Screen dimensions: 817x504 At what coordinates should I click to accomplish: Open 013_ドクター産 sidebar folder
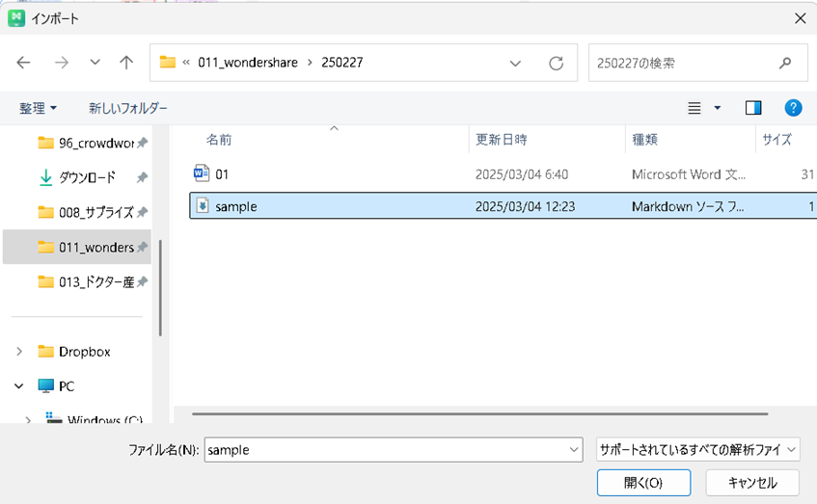tap(86, 282)
